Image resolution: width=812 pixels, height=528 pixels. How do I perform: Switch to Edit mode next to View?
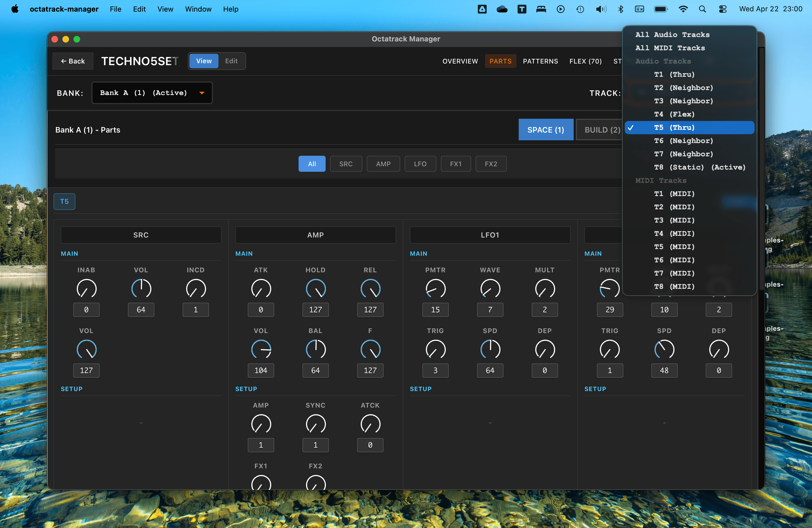click(231, 61)
